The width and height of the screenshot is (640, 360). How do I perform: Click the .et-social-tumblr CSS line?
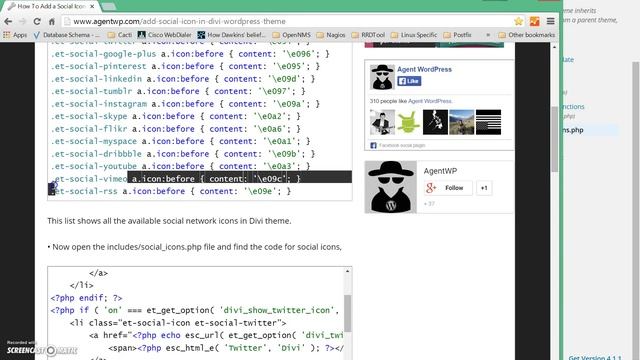coord(178,91)
